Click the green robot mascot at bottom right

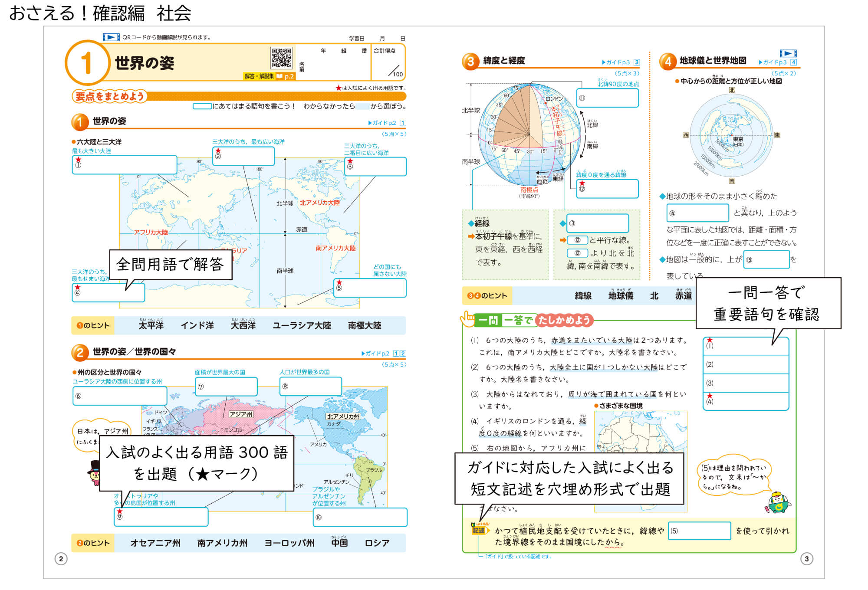pos(777,503)
